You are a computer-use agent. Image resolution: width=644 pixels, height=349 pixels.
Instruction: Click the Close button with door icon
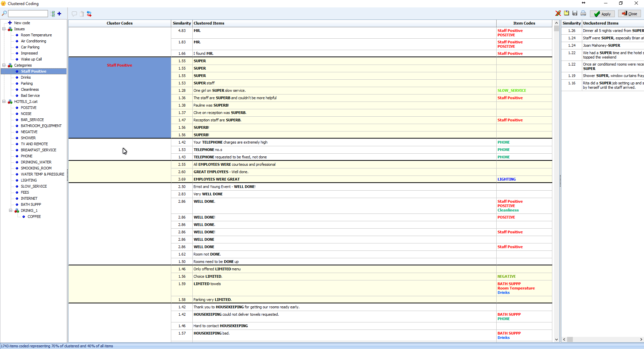click(x=630, y=14)
